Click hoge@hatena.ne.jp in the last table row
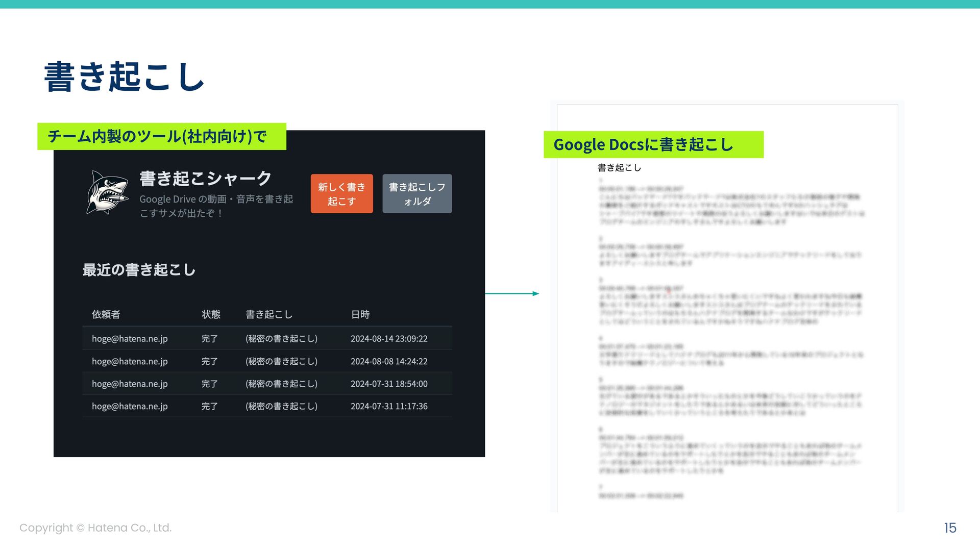Viewport: 980px width, 551px height. (130, 406)
